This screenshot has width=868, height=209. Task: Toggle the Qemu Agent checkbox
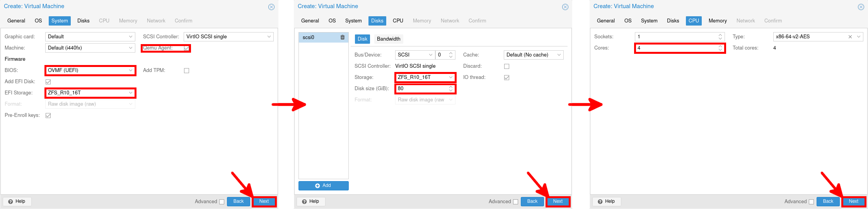[186, 48]
